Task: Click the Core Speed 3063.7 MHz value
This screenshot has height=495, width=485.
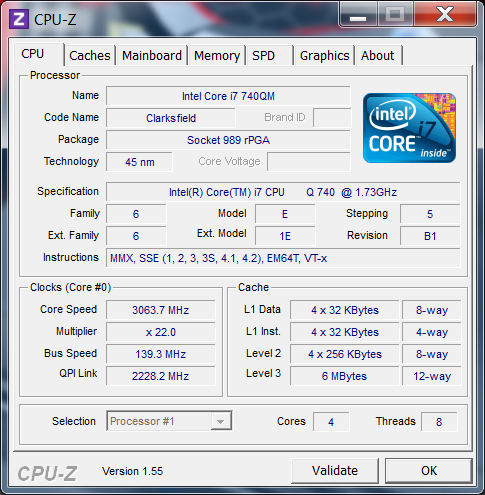Action: click(x=161, y=310)
